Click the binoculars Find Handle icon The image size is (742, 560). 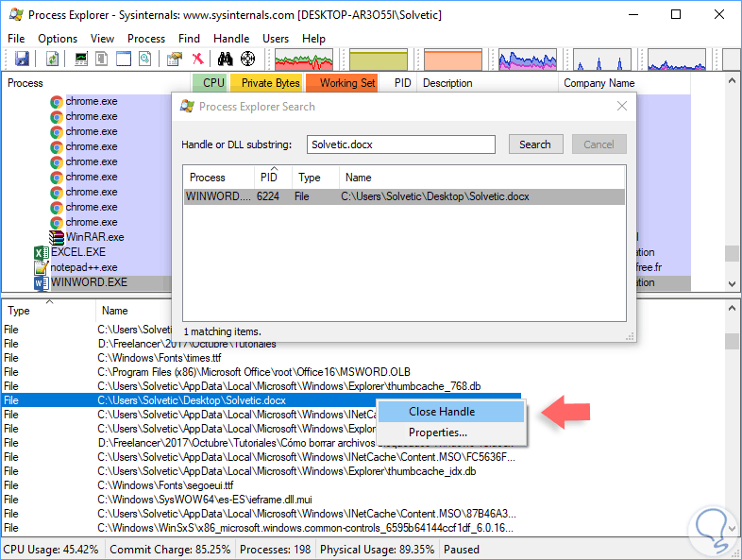click(x=226, y=59)
